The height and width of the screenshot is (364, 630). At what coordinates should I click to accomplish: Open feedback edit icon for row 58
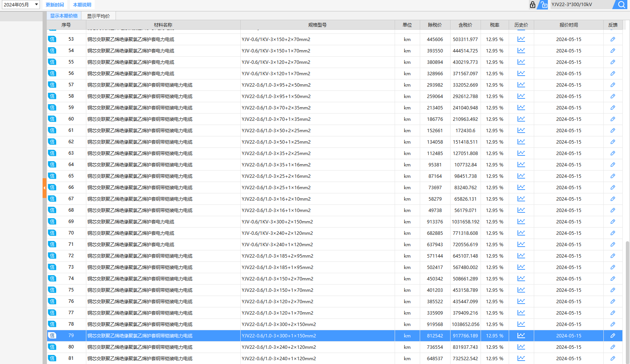point(613,96)
